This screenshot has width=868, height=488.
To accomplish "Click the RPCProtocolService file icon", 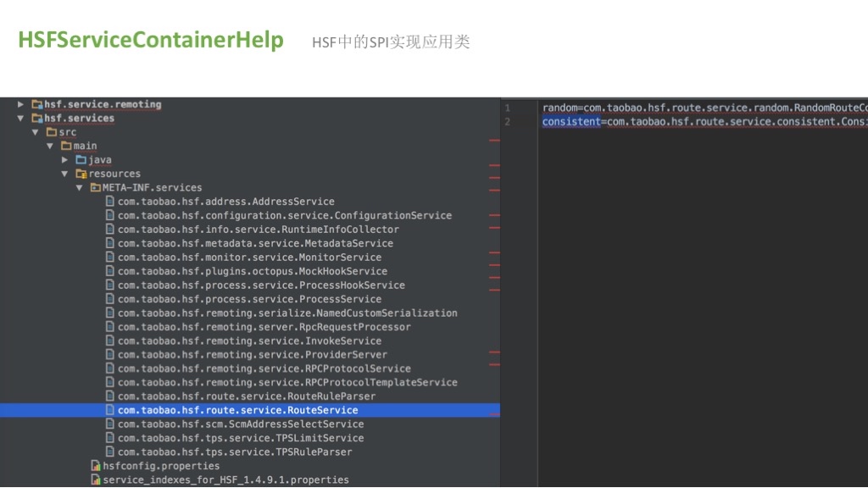I will click(x=109, y=368).
